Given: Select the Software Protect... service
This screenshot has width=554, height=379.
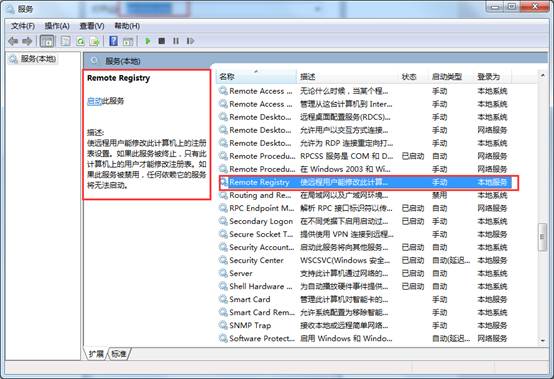Looking at the screenshot, I should [x=262, y=338].
